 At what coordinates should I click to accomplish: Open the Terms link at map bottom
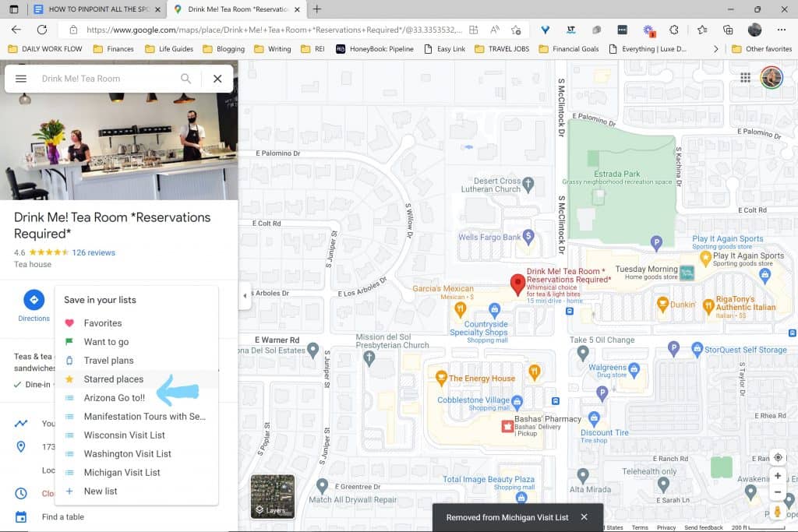click(640, 527)
